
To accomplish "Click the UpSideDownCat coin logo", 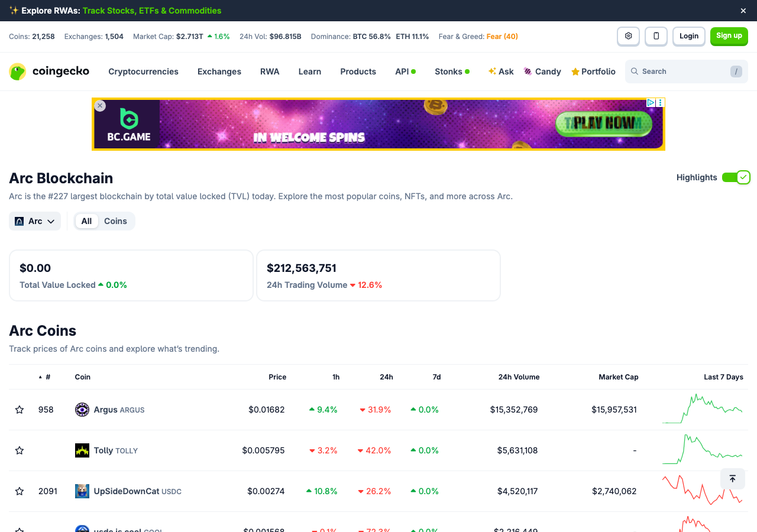I will click(x=82, y=491).
